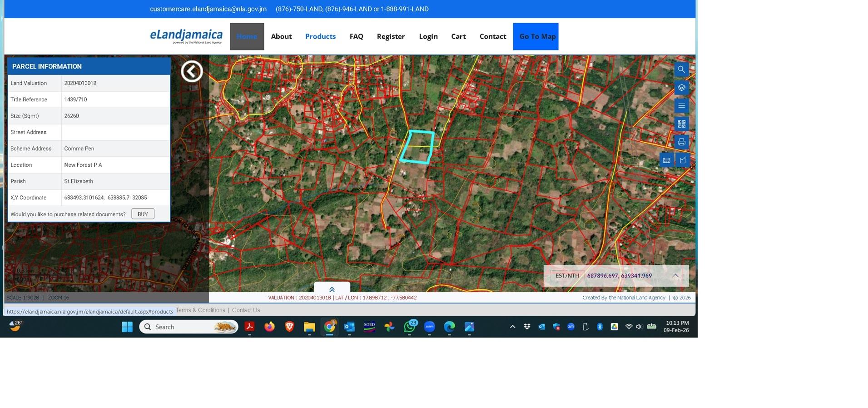This screenshot has width=868, height=408.
Task: Select the area measure polygon tool
Action: (683, 160)
